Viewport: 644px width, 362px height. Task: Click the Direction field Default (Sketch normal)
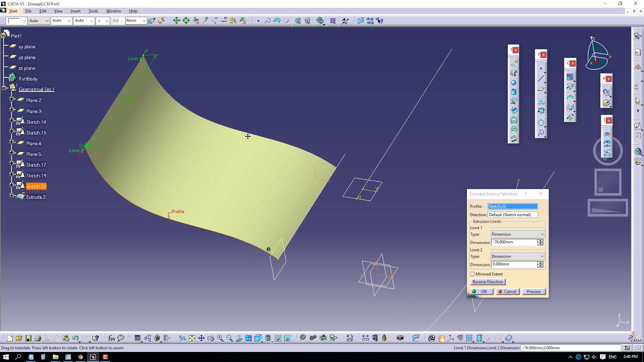[x=512, y=215]
